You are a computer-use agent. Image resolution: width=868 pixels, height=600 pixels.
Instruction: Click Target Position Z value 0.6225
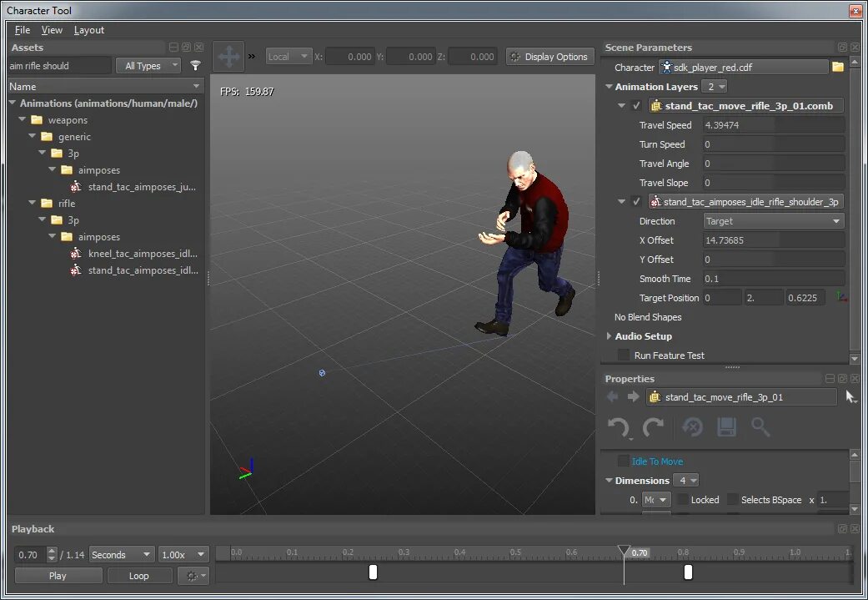click(x=805, y=298)
